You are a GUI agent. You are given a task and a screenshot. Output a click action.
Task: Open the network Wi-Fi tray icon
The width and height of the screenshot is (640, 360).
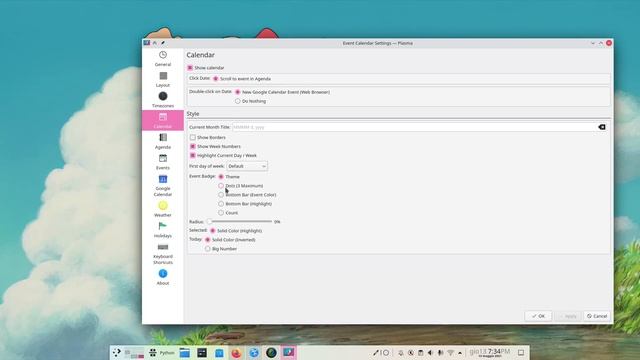point(451,353)
